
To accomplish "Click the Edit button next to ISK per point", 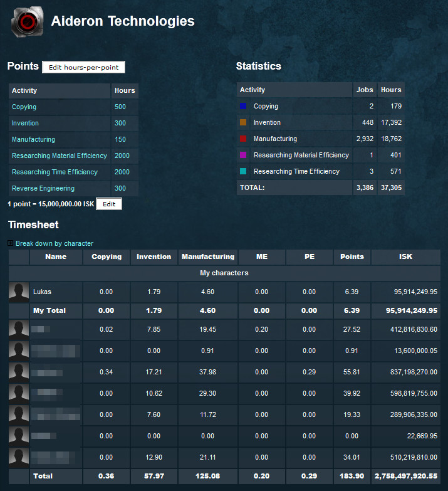I will [x=109, y=204].
